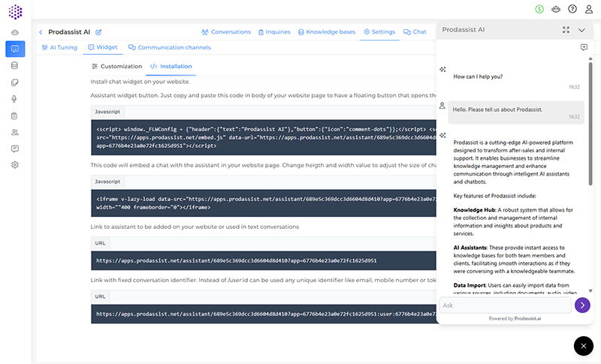Go back using the left chevron arrow
Screen dimensions: 601x364
[x=41, y=32]
